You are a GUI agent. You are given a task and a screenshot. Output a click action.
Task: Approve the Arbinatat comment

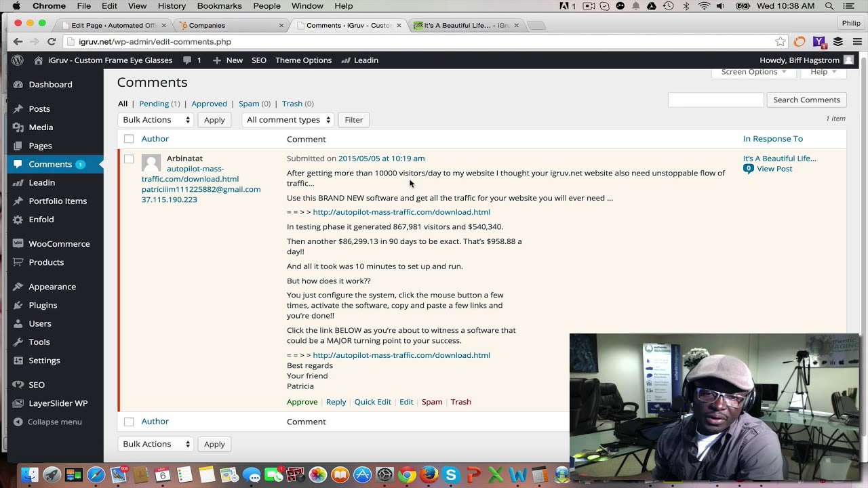[302, 402]
